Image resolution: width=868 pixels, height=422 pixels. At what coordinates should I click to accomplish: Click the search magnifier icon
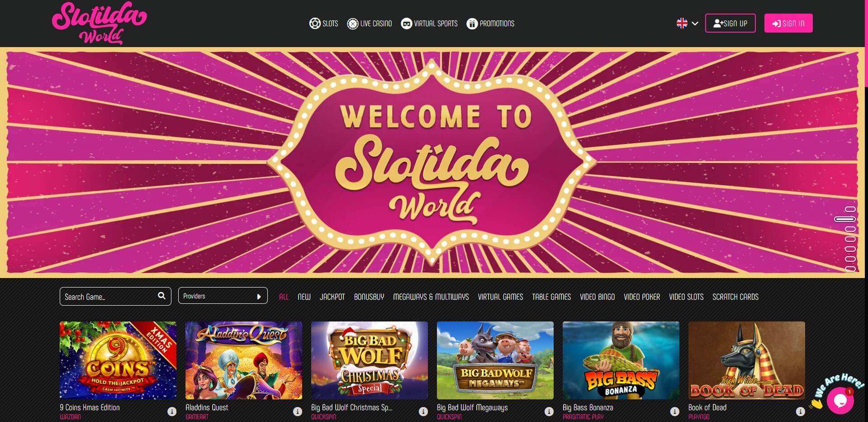[x=161, y=296]
